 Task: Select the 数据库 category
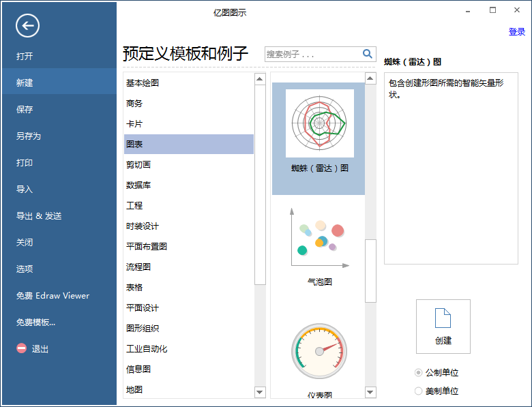[x=189, y=185]
